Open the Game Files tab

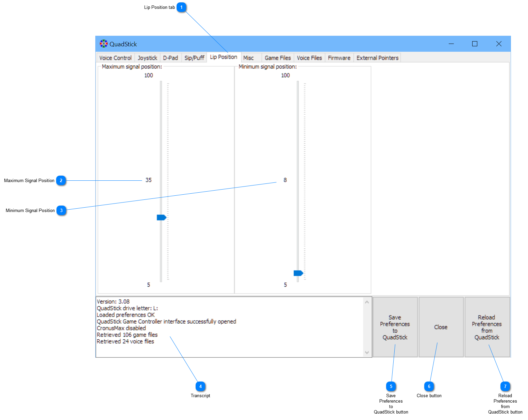click(x=278, y=58)
